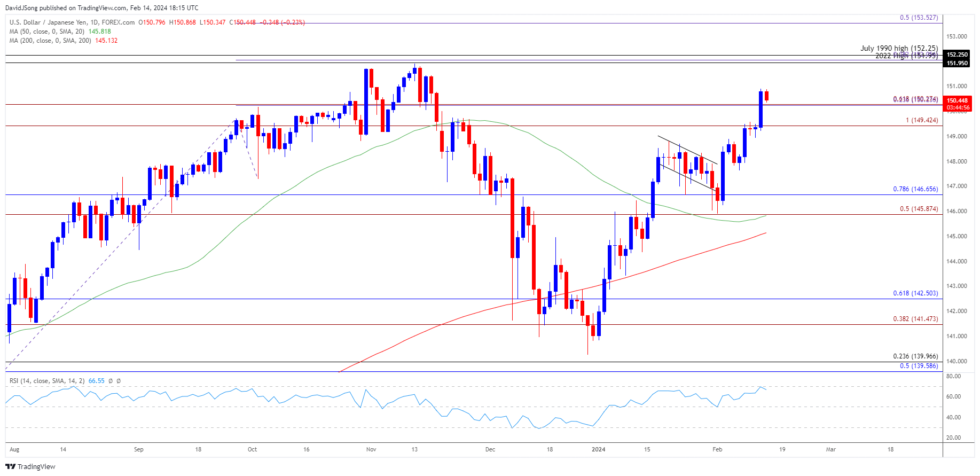
Task: Select the 0.786 (146.656) Fibonacci label
Action: [x=915, y=189]
